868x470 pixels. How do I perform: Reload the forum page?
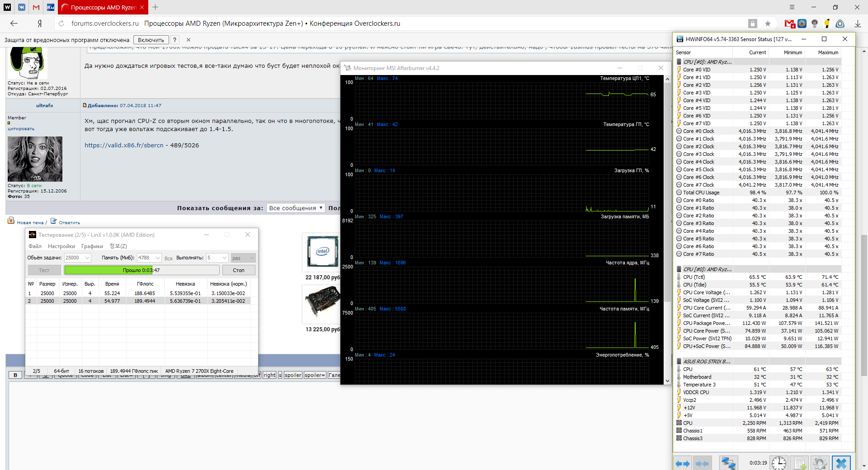click(61, 23)
